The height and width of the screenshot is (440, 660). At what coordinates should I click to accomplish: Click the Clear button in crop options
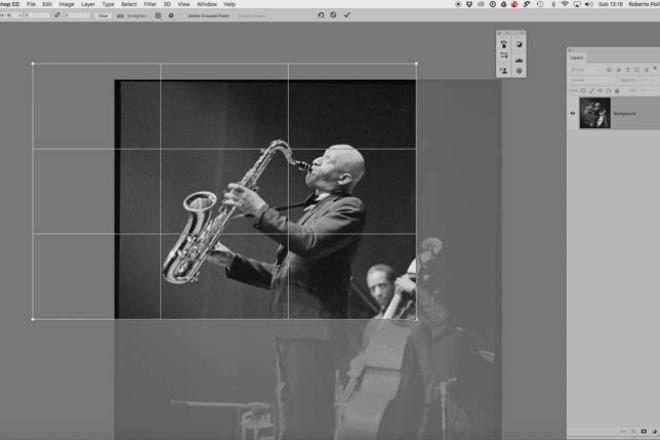pyautogui.click(x=103, y=16)
